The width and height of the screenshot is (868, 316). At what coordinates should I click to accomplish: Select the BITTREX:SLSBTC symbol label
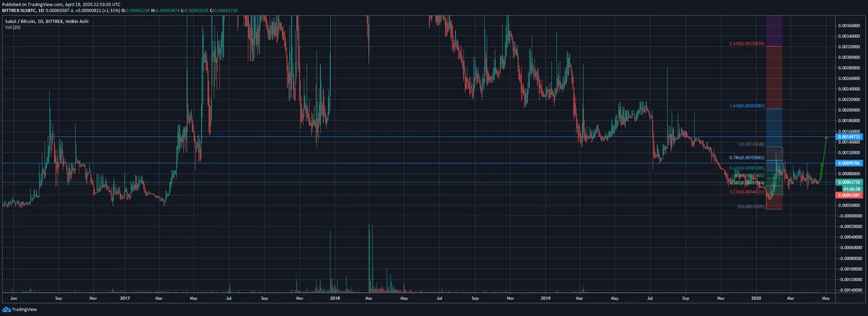19,10
